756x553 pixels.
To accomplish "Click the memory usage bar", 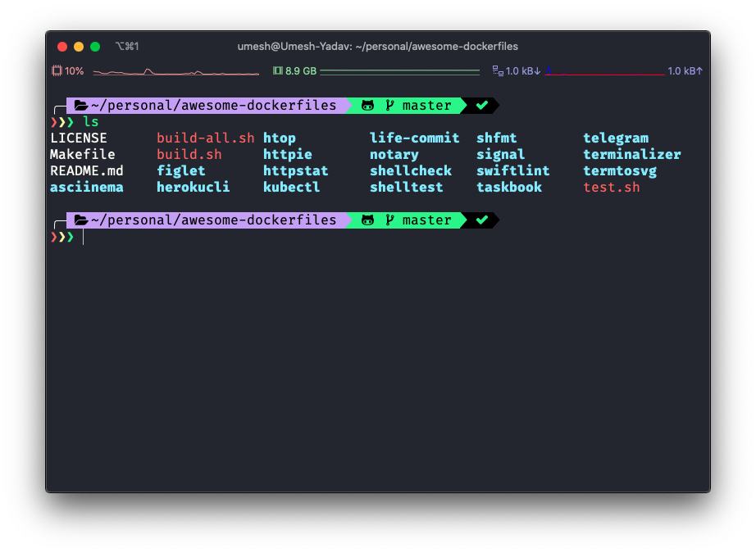I will [399, 72].
